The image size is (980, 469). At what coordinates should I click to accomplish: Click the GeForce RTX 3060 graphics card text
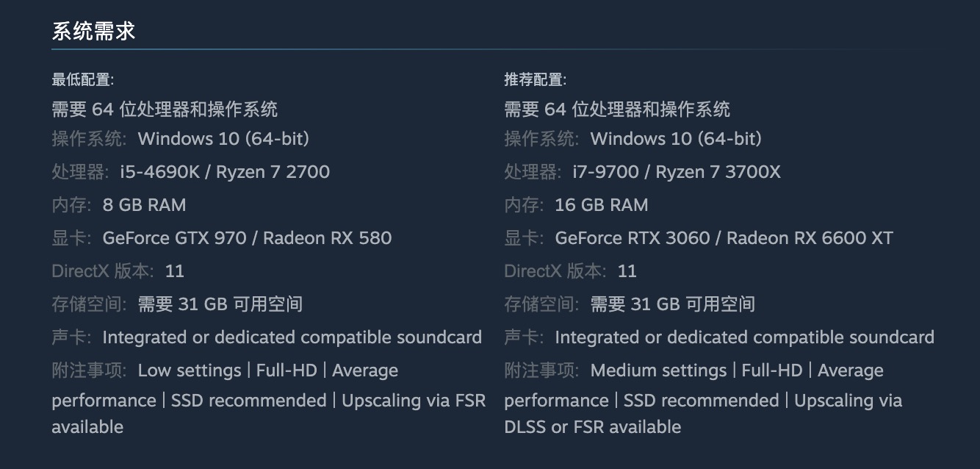click(633, 238)
